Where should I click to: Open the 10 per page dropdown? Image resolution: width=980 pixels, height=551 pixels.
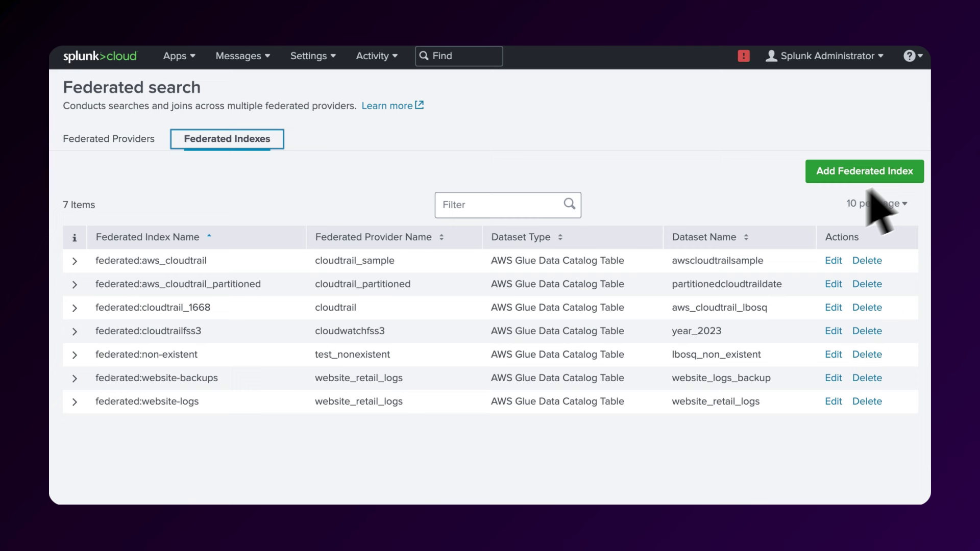[x=876, y=204]
